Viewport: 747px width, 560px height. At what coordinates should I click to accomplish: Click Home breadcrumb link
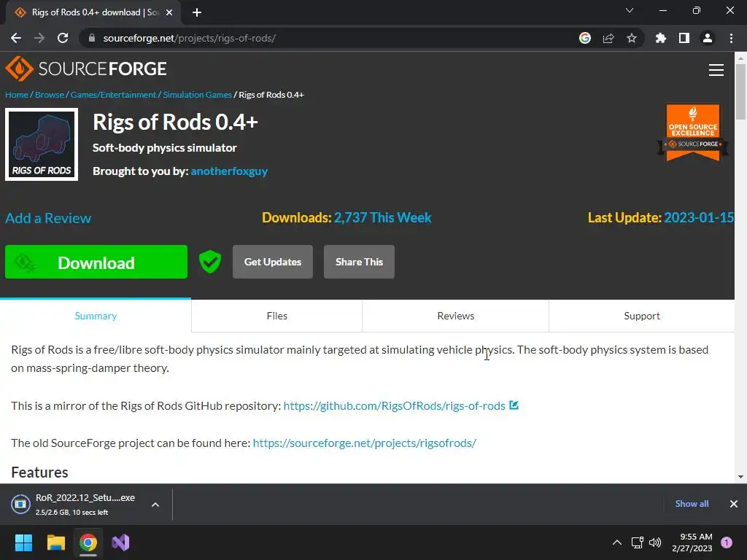point(17,95)
